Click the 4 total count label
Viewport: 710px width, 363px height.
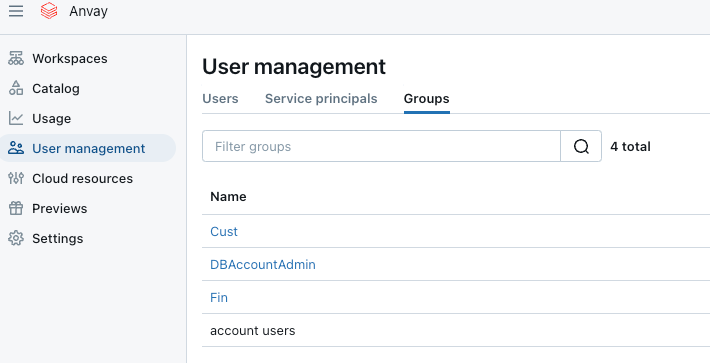point(630,147)
